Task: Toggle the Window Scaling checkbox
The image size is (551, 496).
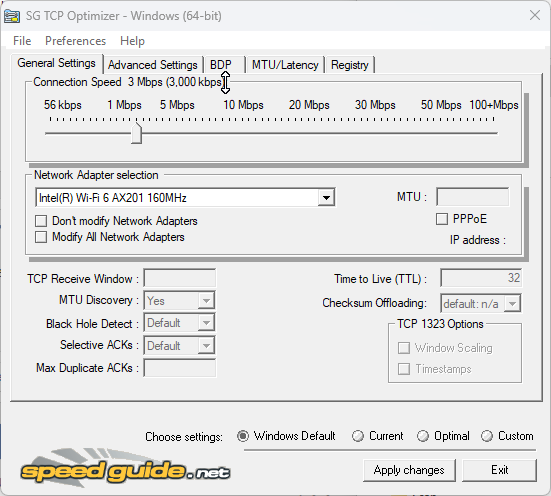Action: pos(404,348)
